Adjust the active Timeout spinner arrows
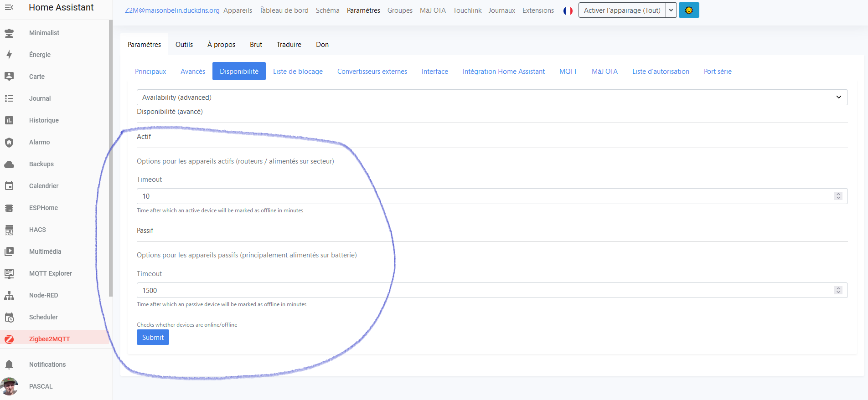Image resolution: width=868 pixels, height=400 pixels. 838,196
